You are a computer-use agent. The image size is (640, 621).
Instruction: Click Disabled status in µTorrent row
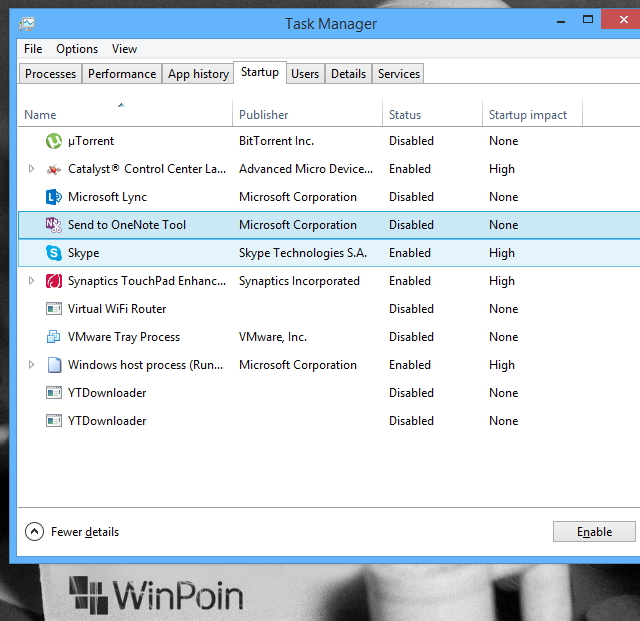(x=411, y=141)
